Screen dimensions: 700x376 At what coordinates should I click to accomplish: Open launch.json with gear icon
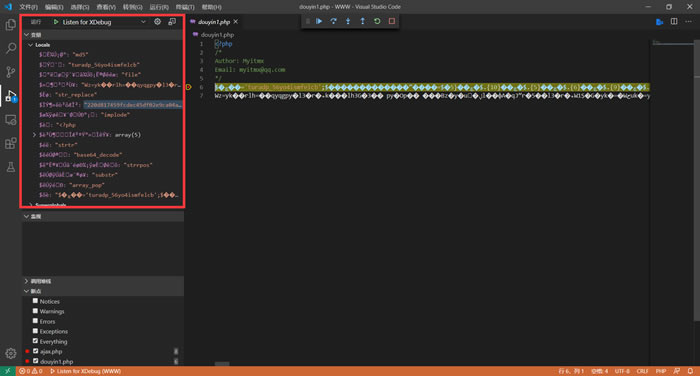coord(158,21)
